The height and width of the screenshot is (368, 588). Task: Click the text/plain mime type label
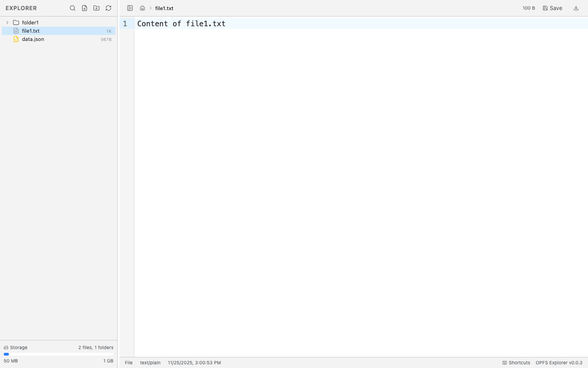click(150, 362)
